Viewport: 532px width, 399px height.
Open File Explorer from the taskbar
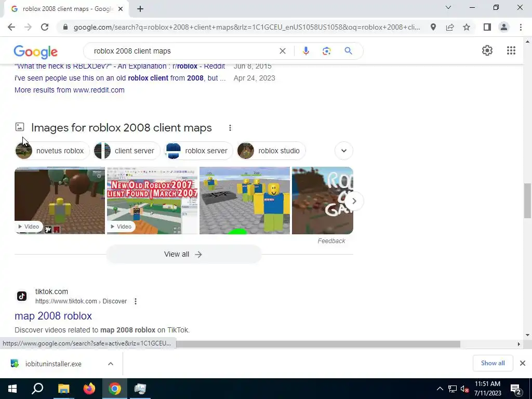63,389
